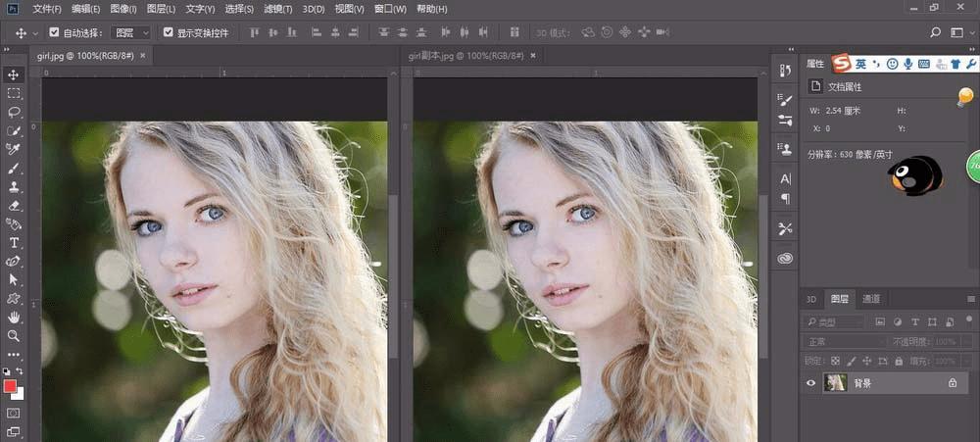The image size is (980, 442).
Task: Hide the 背景 layer with eye icon
Action: pos(810,384)
